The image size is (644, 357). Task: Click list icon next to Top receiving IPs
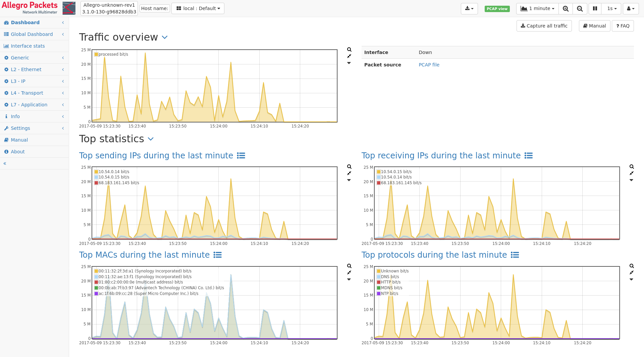(529, 156)
